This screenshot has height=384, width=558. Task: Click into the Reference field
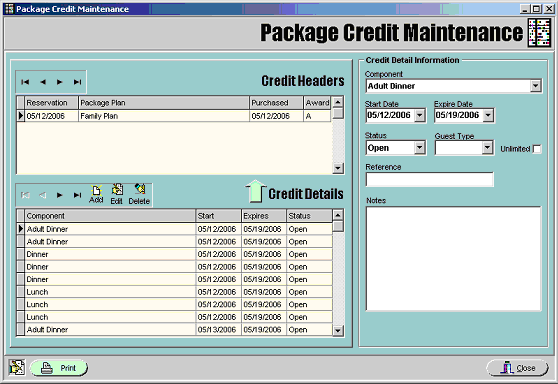[430, 179]
